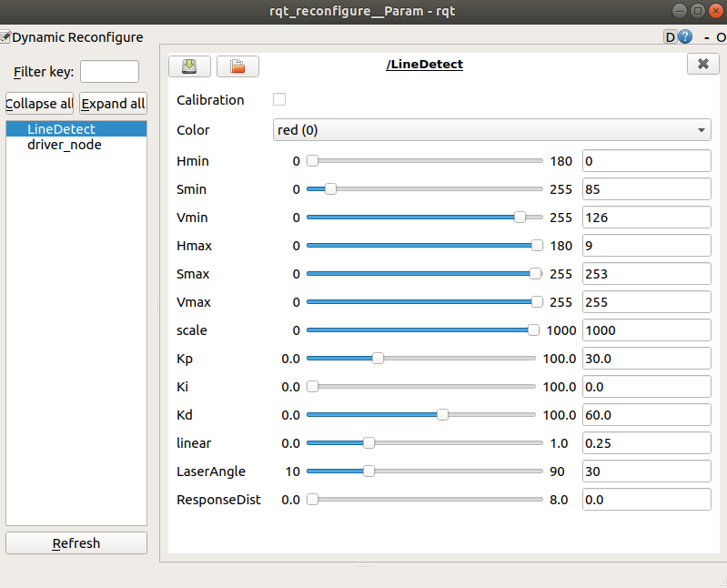The image size is (727, 588).
Task: Focus the linear value field showing 0.25
Action: [646, 443]
